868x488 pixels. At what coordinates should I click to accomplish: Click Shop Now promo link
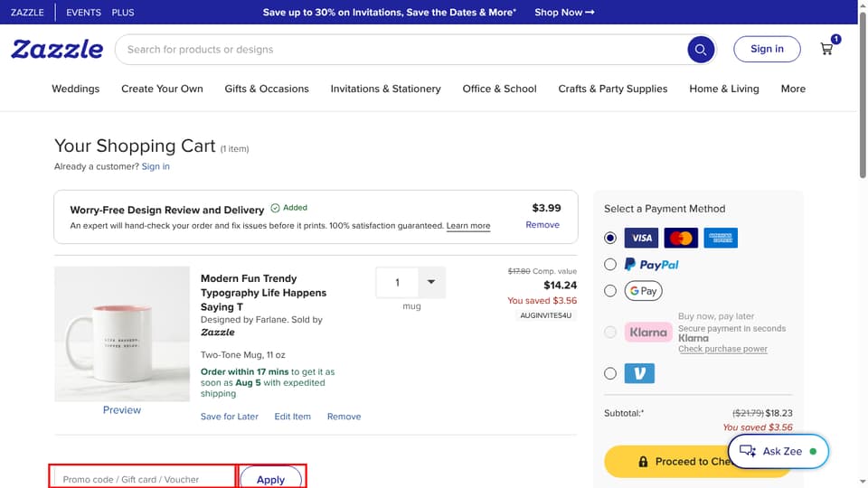tap(564, 12)
